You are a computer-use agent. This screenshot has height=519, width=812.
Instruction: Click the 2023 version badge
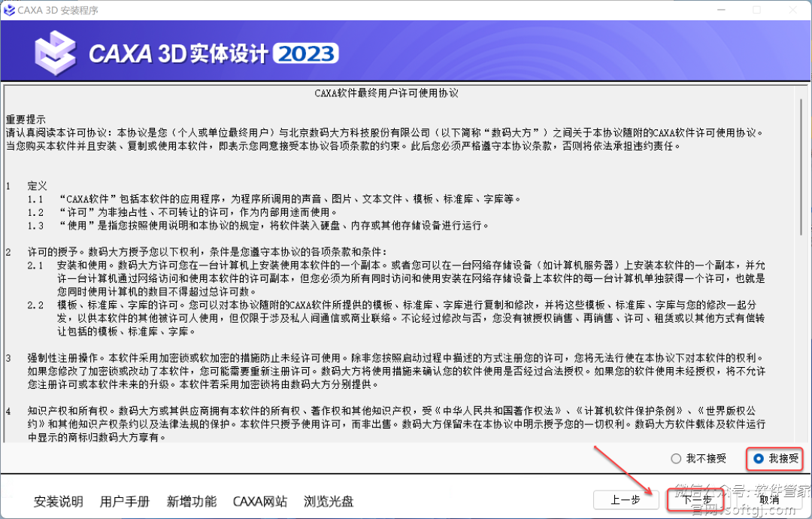click(x=304, y=53)
